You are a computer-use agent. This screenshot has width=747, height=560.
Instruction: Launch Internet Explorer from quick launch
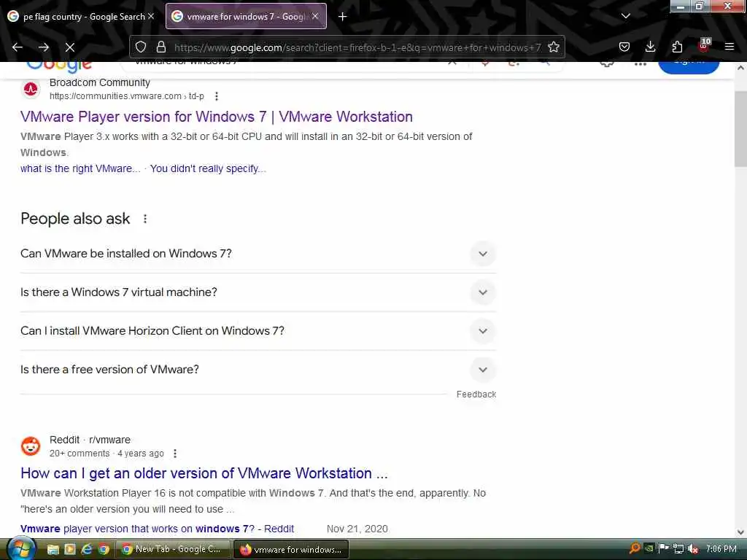coord(87,550)
